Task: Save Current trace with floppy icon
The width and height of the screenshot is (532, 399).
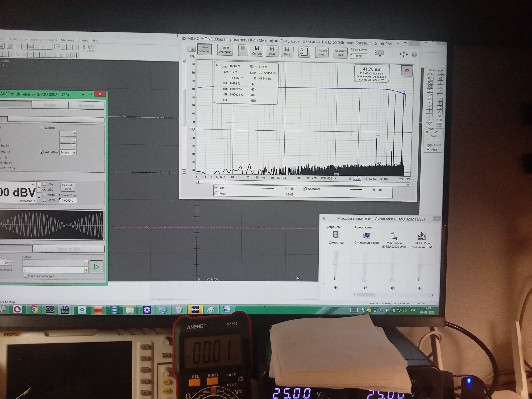Action: pos(257,51)
